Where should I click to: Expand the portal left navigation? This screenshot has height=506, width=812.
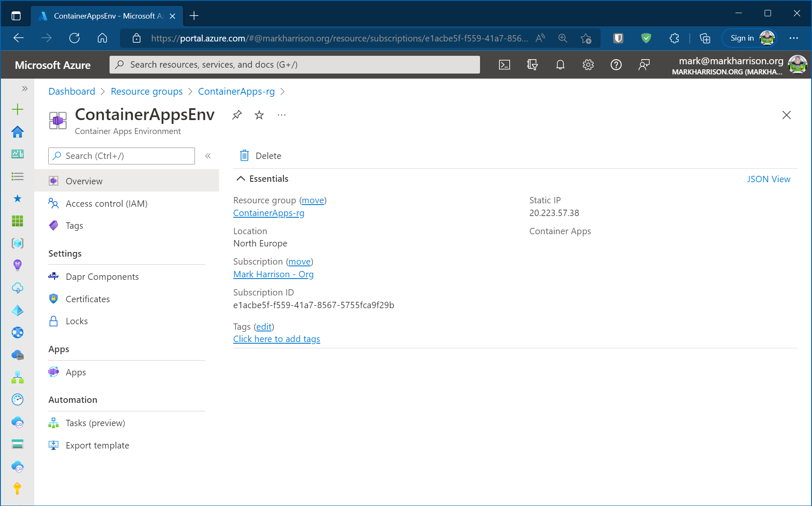coord(25,88)
